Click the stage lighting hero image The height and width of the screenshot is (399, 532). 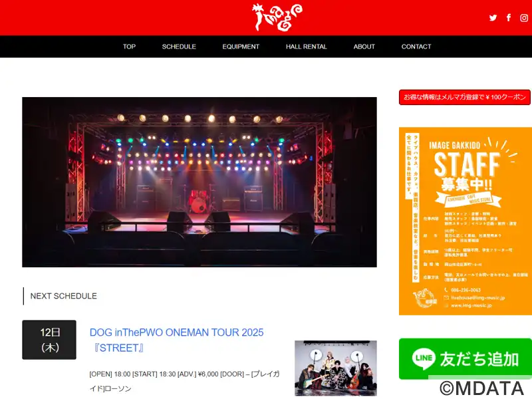pyautogui.click(x=199, y=182)
